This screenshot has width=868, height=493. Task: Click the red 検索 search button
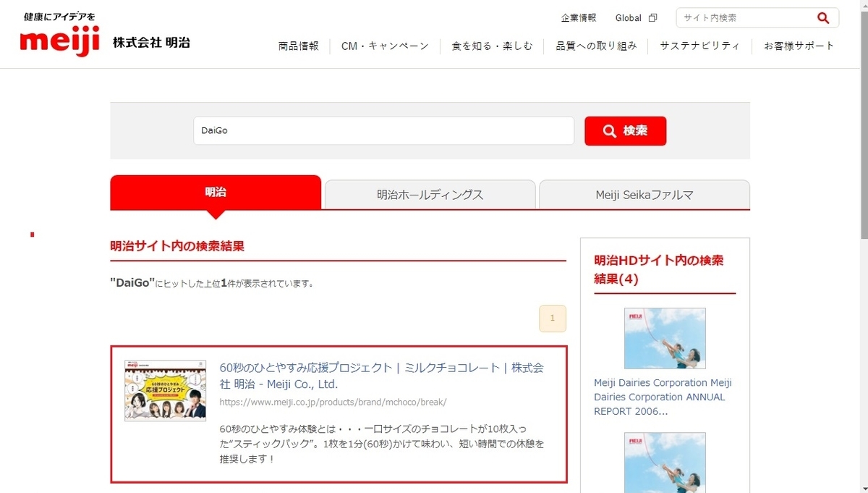[x=625, y=131]
